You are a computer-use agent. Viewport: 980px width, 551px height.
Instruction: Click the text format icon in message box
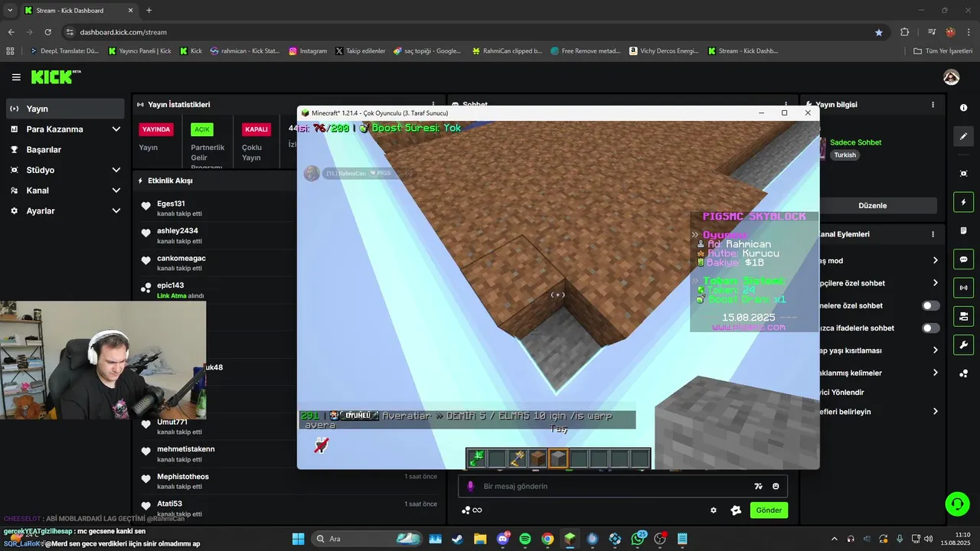coord(758,486)
